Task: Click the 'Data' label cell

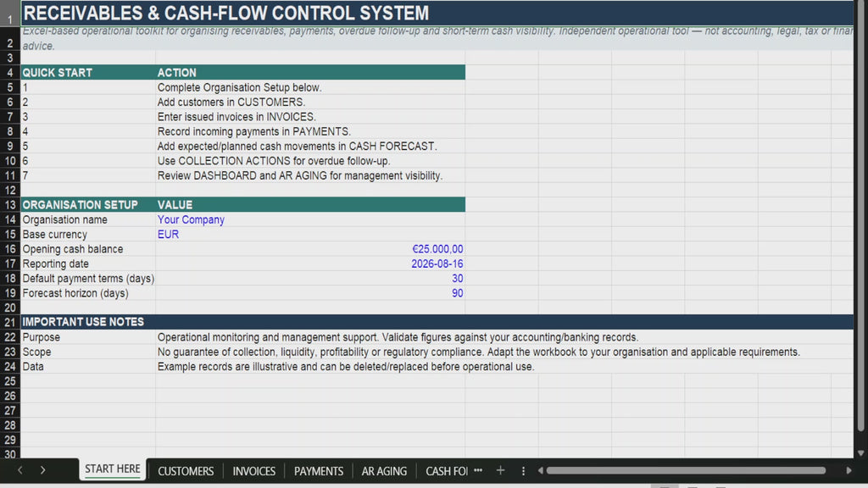Action: [x=88, y=366]
